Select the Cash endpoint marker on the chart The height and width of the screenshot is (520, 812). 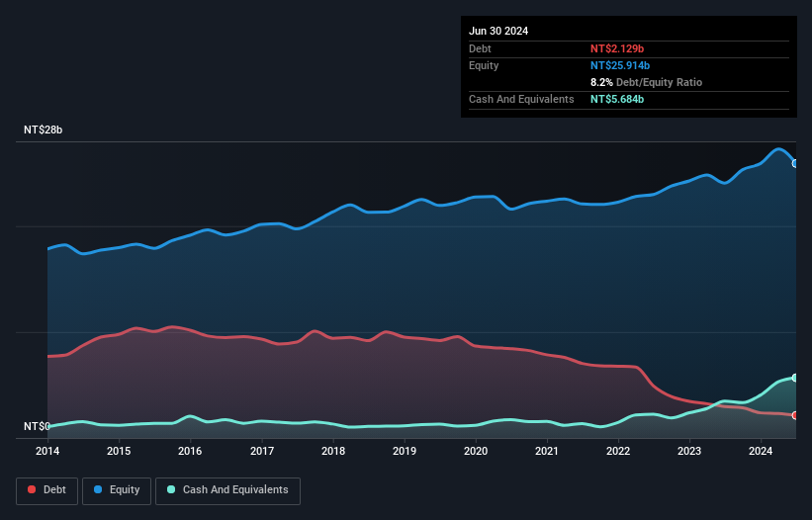point(795,378)
